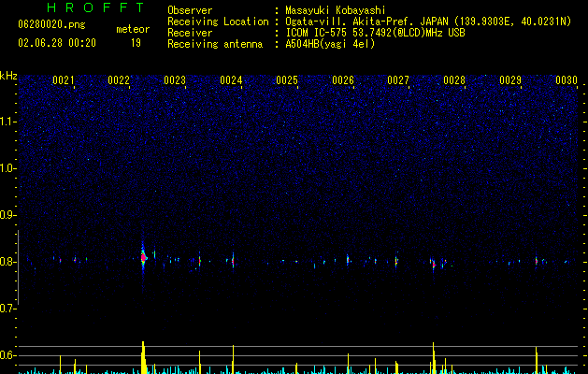Click the A504HB(yagi 4el) antenna text
The height and width of the screenshot is (374, 588).
coord(330,44)
